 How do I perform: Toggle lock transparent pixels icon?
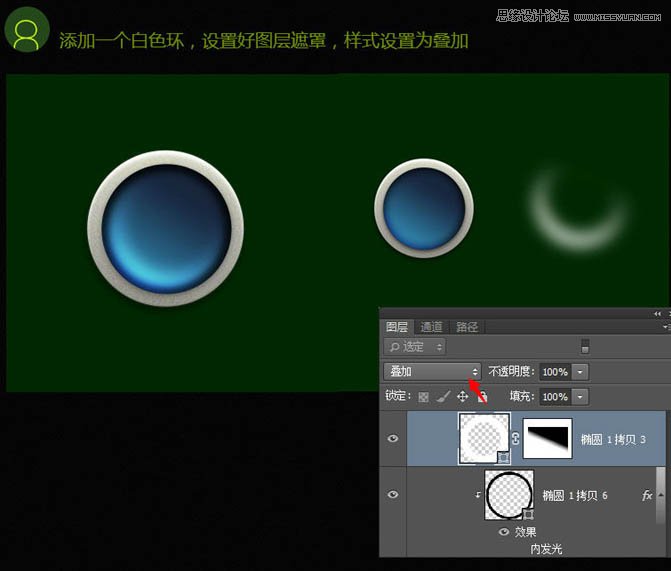point(423,397)
